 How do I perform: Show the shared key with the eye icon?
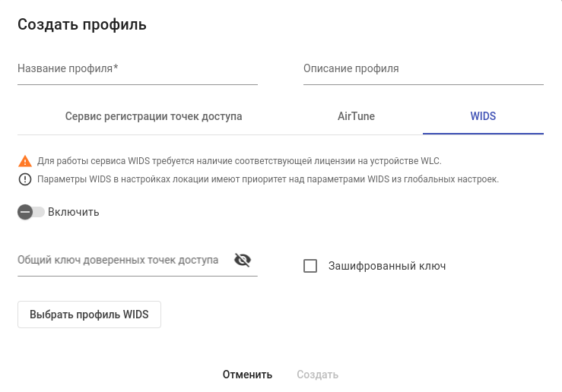click(243, 260)
